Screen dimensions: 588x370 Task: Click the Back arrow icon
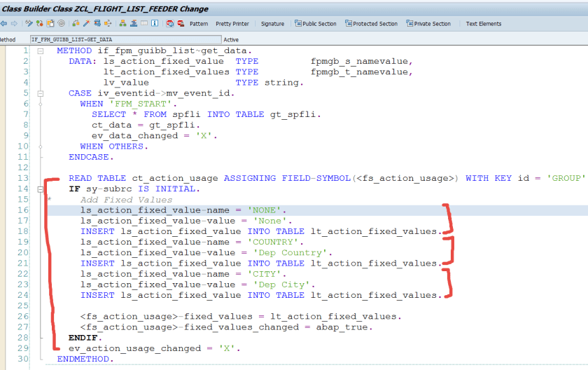pyautogui.click(x=3, y=23)
